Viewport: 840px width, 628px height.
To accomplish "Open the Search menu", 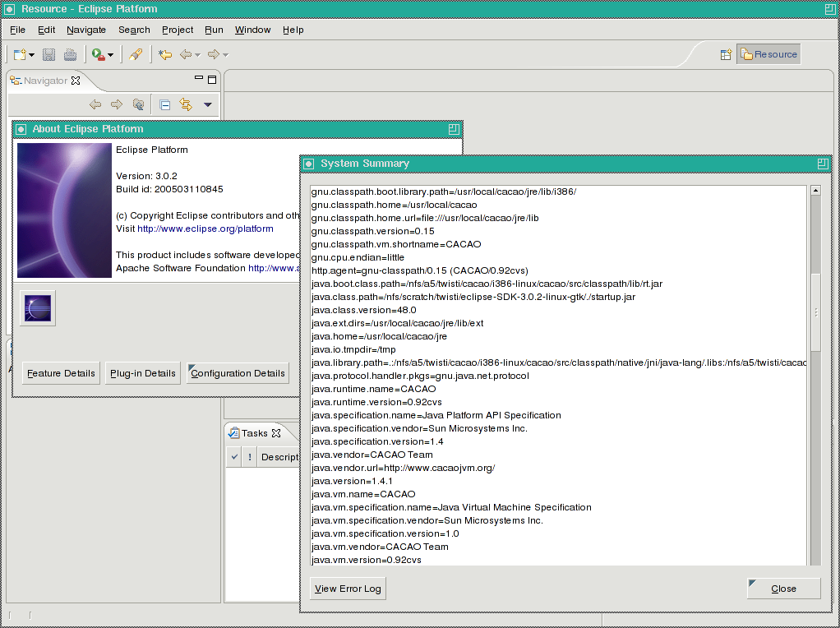I will coord(134,30).
